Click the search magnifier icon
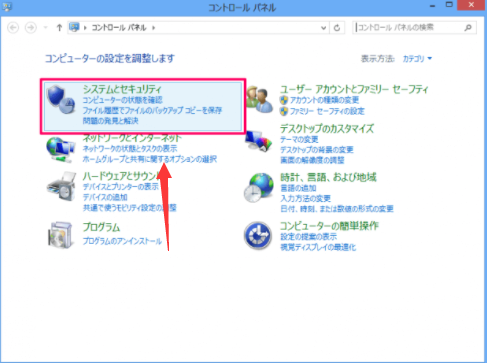 click(x=468, y=28)
